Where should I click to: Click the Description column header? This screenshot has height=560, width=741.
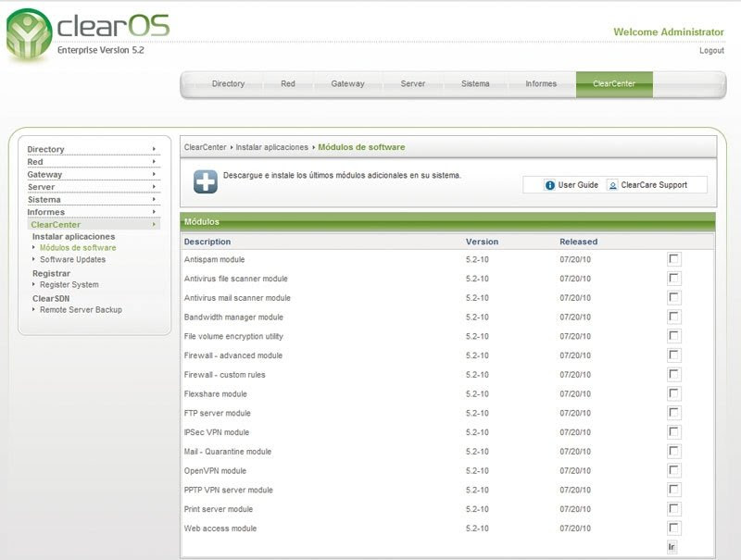[207, 242]
